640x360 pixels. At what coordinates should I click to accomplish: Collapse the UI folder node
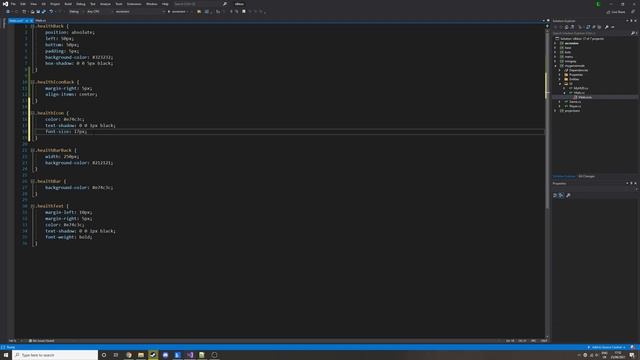pos(560,84)
